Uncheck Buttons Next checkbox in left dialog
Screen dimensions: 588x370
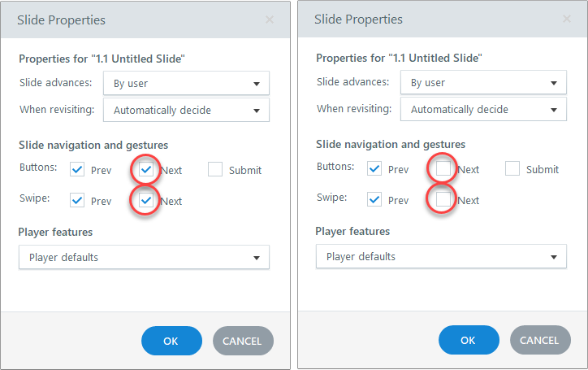(x=146, y=170)
